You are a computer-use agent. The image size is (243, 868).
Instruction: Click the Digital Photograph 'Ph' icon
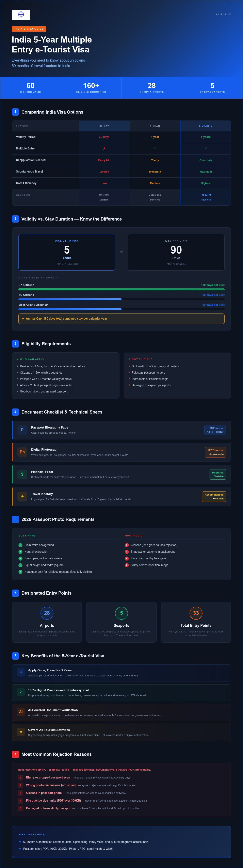(x=22, y=452)
